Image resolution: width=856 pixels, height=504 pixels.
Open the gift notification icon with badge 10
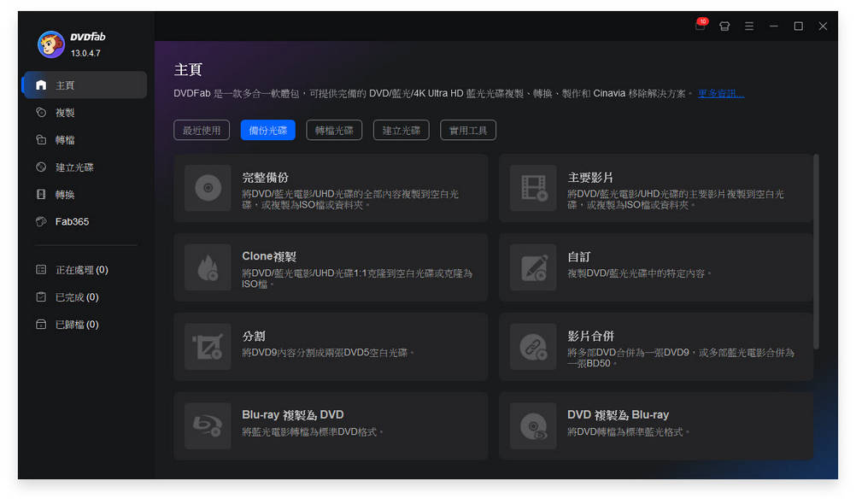[x=700, y=26]
